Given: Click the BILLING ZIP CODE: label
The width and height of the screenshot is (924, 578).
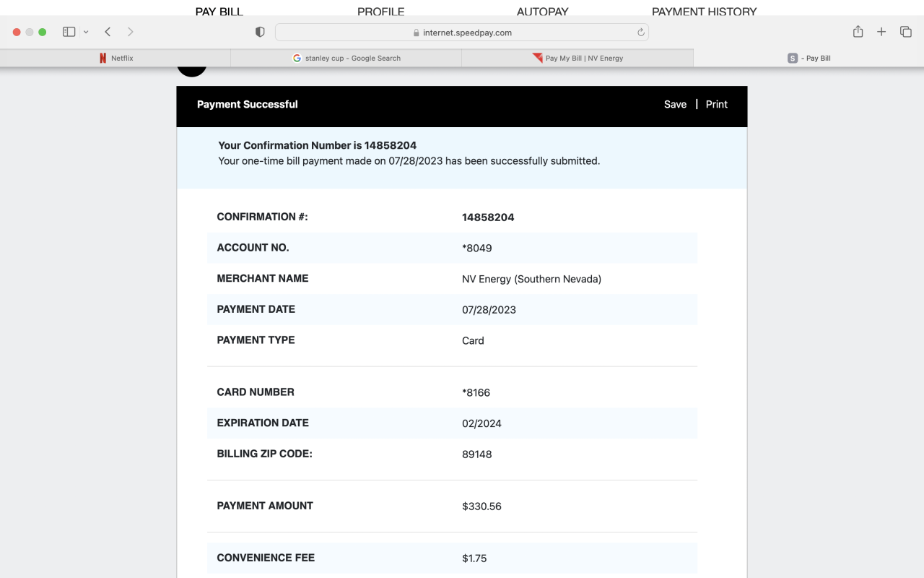Looking at the screenshot, I should coord(264,454).
